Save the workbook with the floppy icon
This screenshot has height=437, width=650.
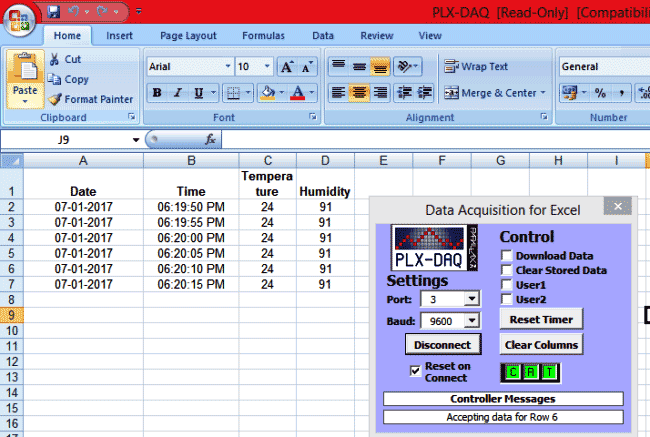click(53, 12)
